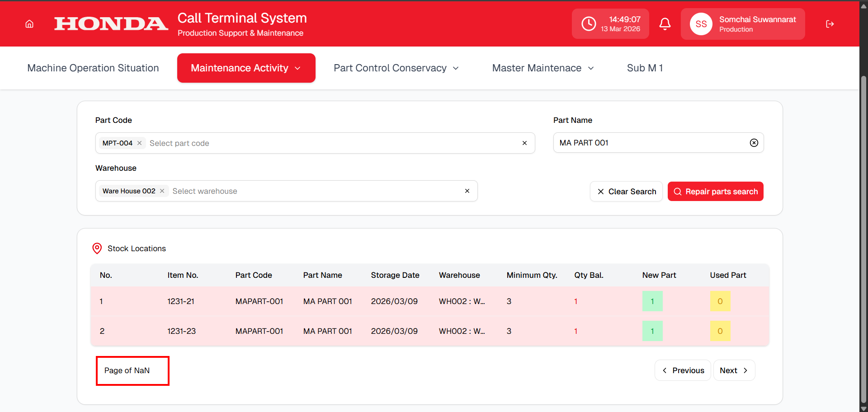Expand Master Maintenace dropdown

click(542, 68)
